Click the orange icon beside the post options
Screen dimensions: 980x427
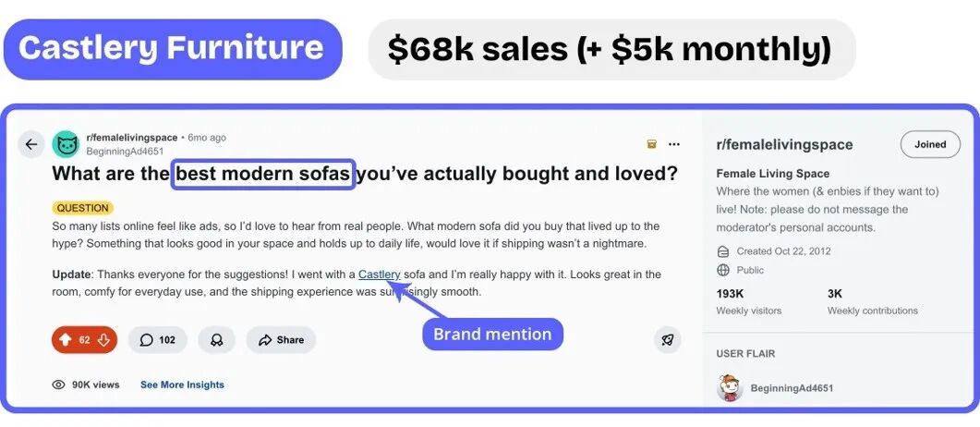click(x=651, y=144)
